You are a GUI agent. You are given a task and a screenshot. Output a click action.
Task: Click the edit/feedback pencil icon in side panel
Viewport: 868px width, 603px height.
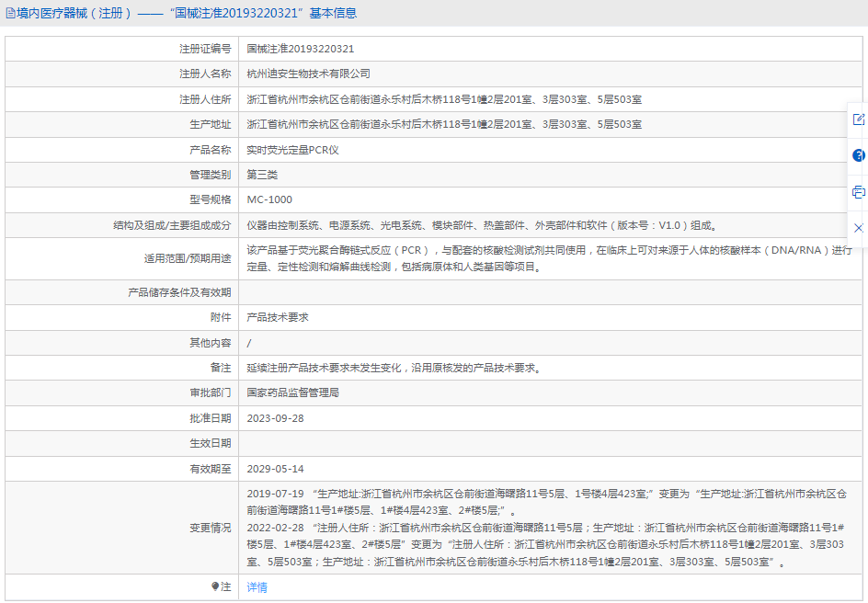(858, 119)
